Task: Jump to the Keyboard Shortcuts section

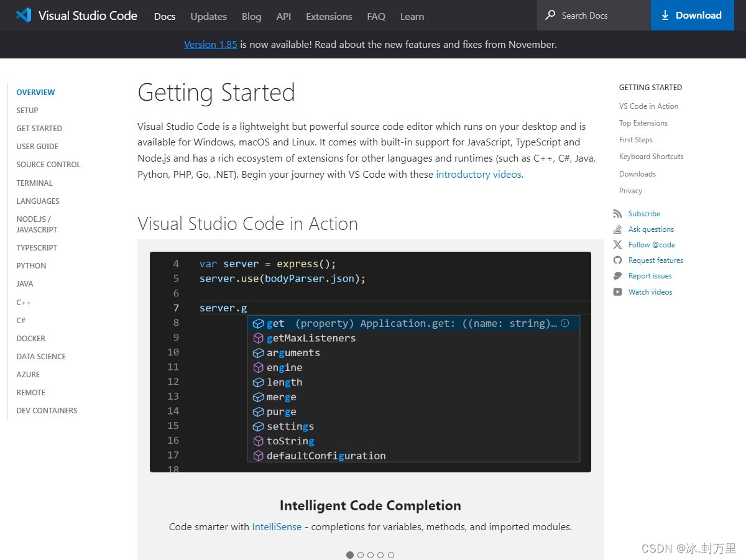Action: (651, 157)
